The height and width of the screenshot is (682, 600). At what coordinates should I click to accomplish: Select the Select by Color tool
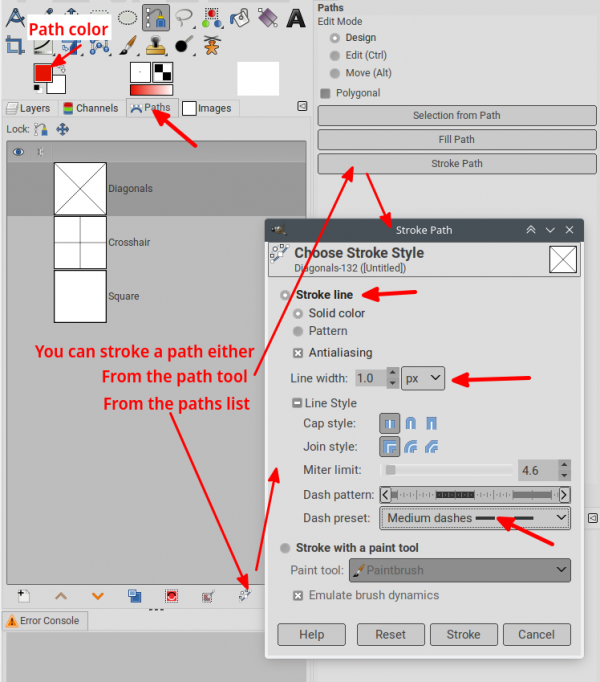coord(212,18)
